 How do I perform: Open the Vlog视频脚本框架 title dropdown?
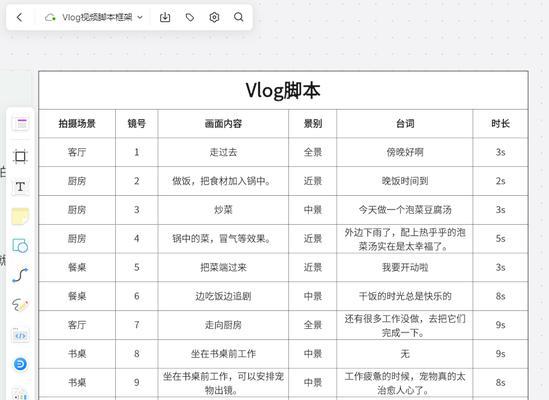tap(102, 17)
